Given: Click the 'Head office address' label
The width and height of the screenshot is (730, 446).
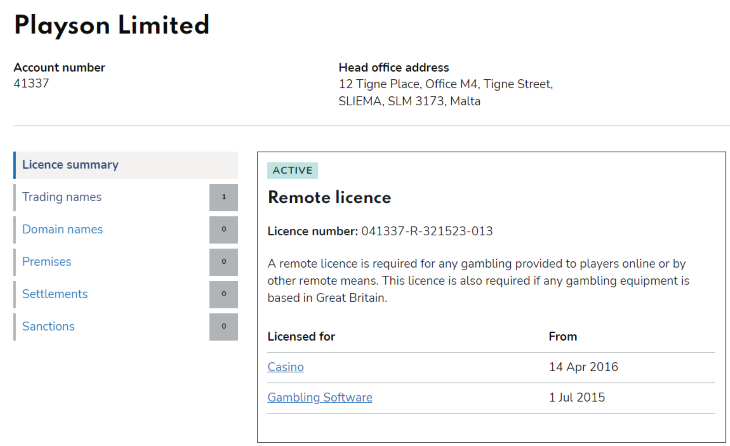Looking at the screenshot, I should pos(394,68).
